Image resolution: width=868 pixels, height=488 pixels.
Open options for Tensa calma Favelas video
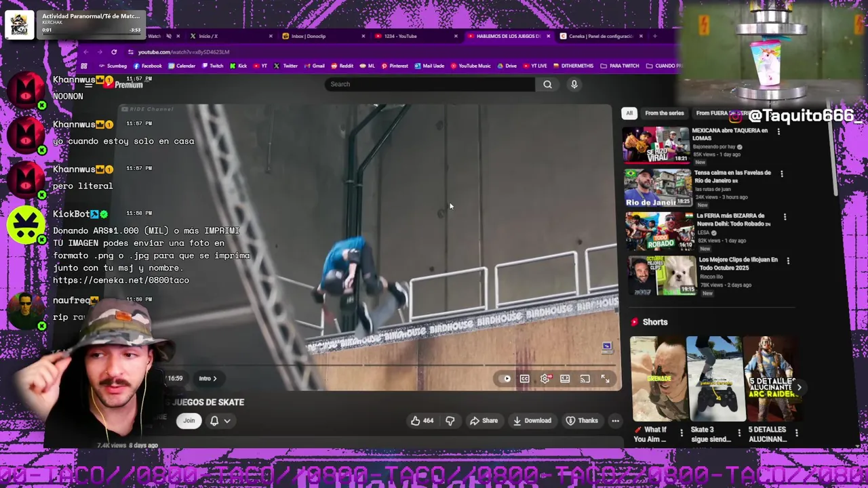781,174
